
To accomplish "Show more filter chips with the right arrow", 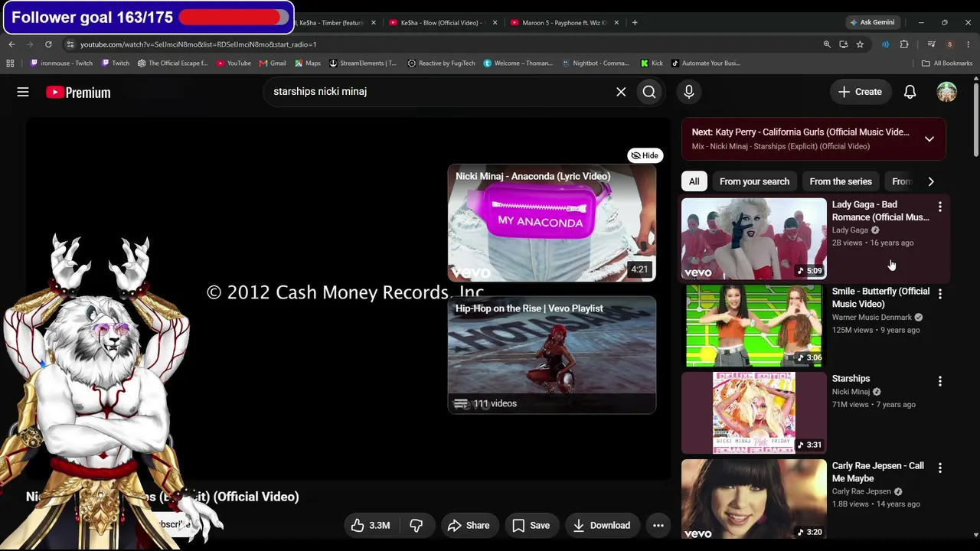I will 931,181.
